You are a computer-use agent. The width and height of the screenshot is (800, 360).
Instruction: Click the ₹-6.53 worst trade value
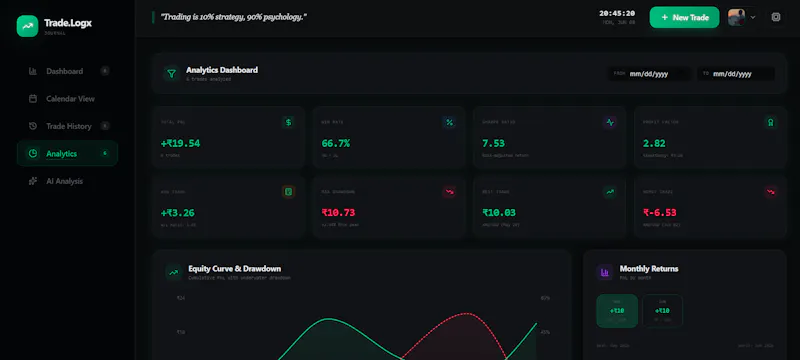click(x=660, y=213)
